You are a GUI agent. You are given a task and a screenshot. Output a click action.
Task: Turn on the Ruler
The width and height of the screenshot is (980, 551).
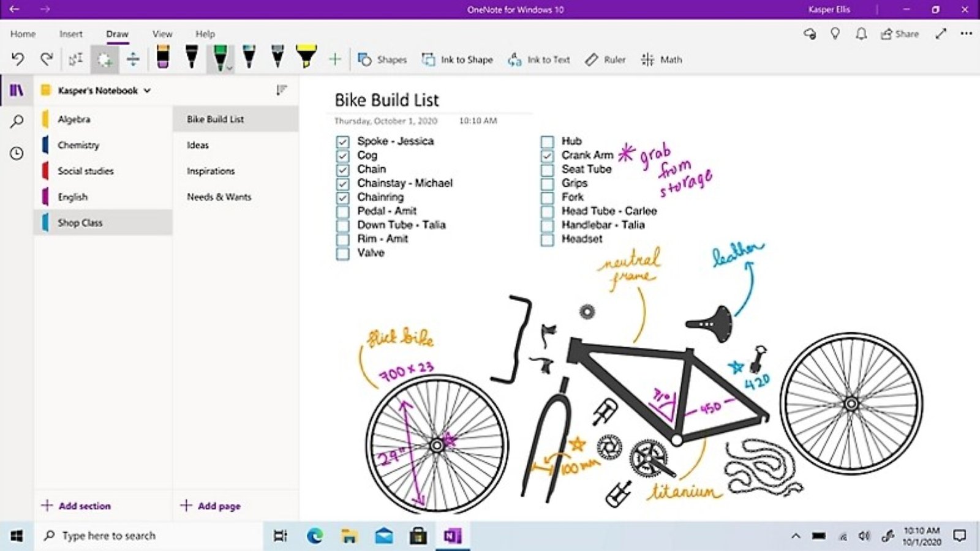(x=605, y=59)
